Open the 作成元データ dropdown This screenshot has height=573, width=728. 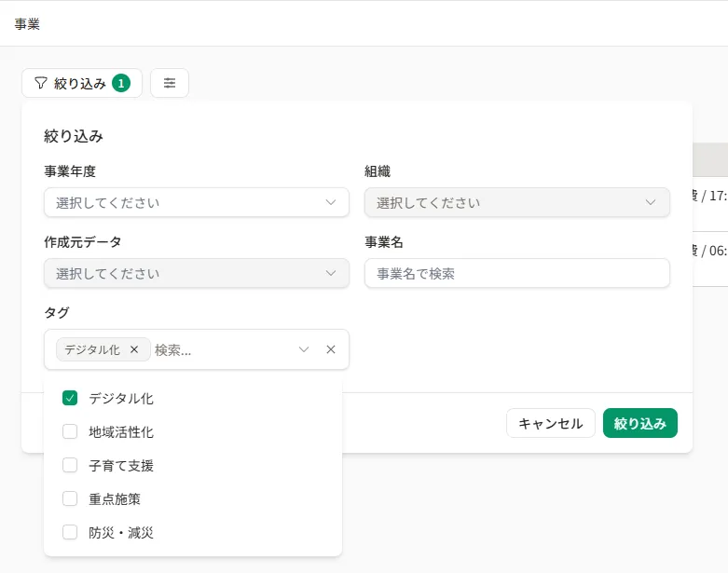[x=197, y=273]
